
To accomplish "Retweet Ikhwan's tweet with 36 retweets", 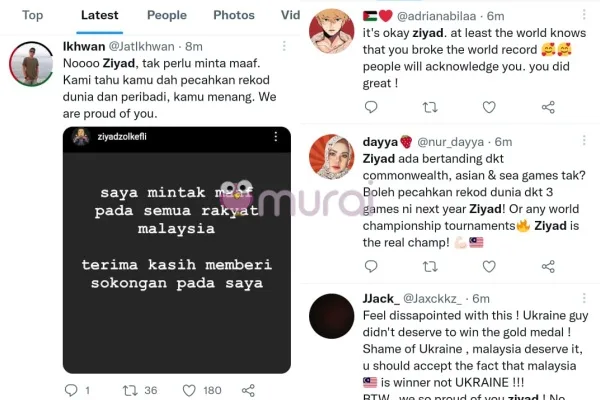I will click(130, 390).
